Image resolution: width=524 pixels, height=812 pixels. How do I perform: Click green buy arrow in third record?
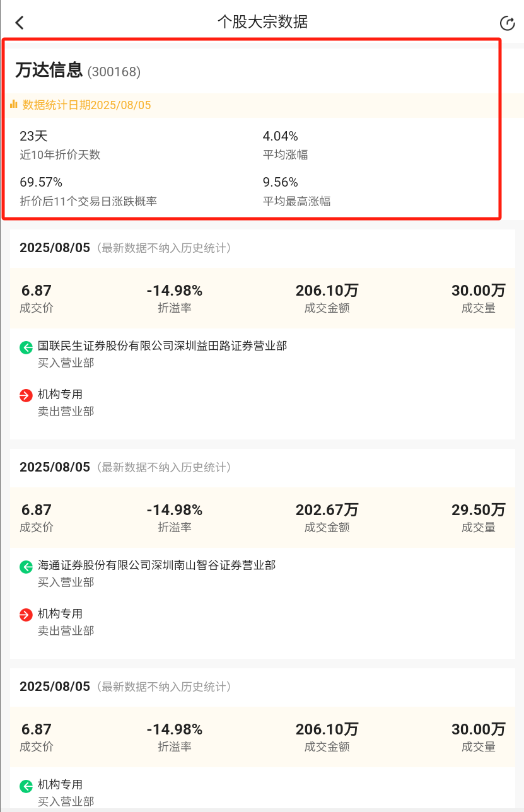(26, 786)
